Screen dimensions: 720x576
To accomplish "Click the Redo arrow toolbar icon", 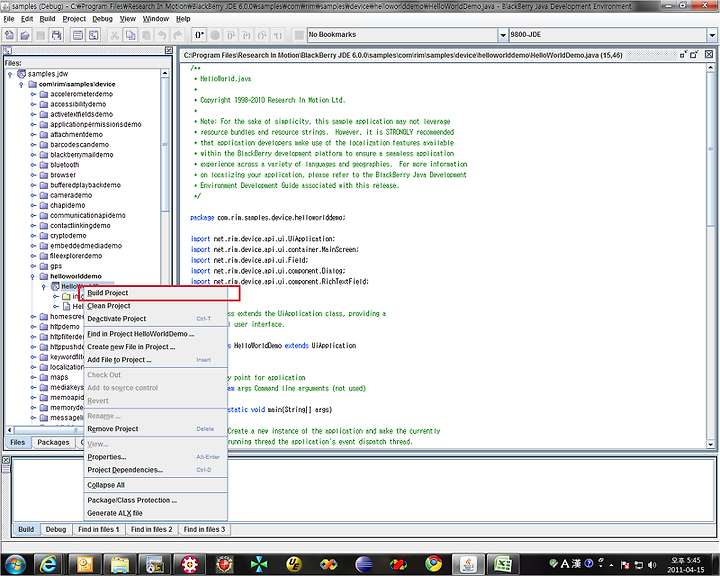I will [177, 35].
